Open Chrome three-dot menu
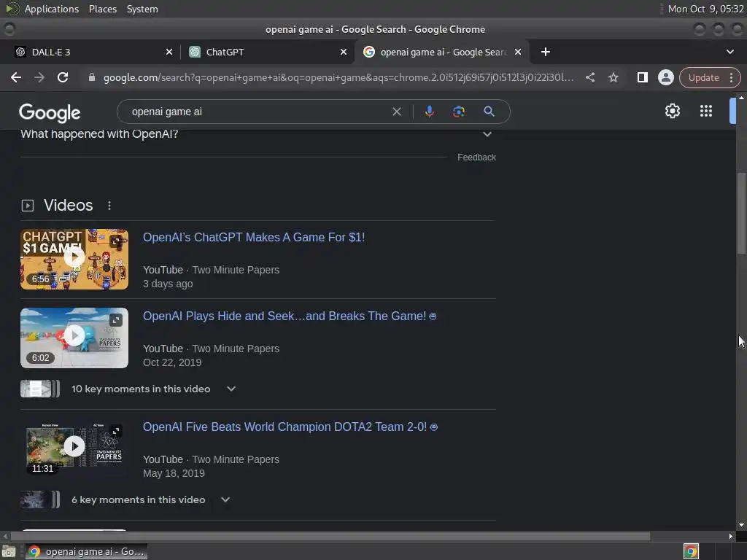The height and width of the screenshot is (560, 747). [x=731, y=77]
